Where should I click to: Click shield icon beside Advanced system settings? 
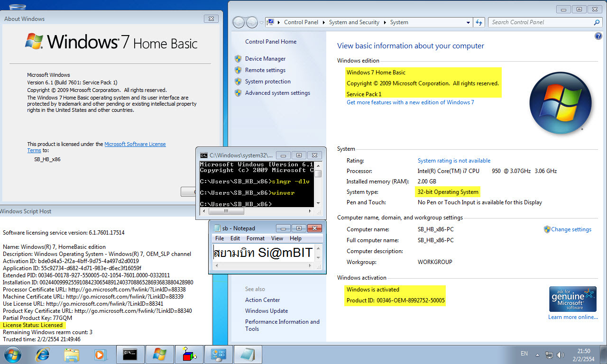click(238, 93)
